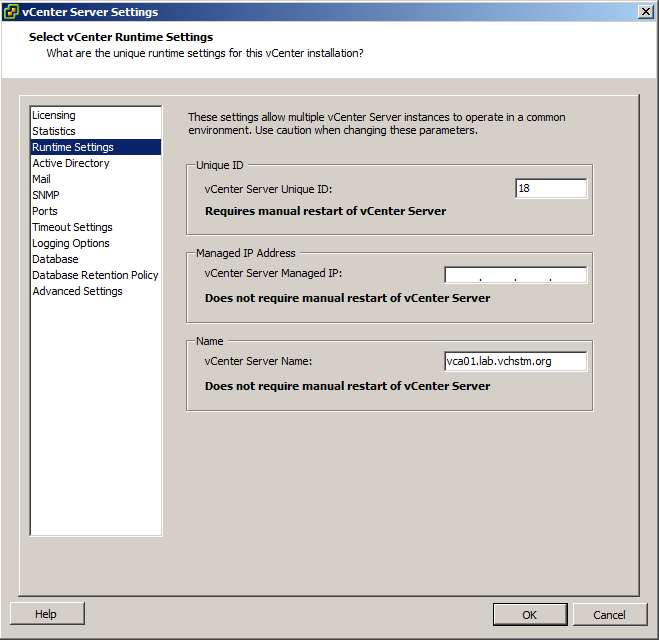Open Help for this dialog
The height and width of the screenshot is (640, 659).
pyautogui.click(x=47, y=614)
